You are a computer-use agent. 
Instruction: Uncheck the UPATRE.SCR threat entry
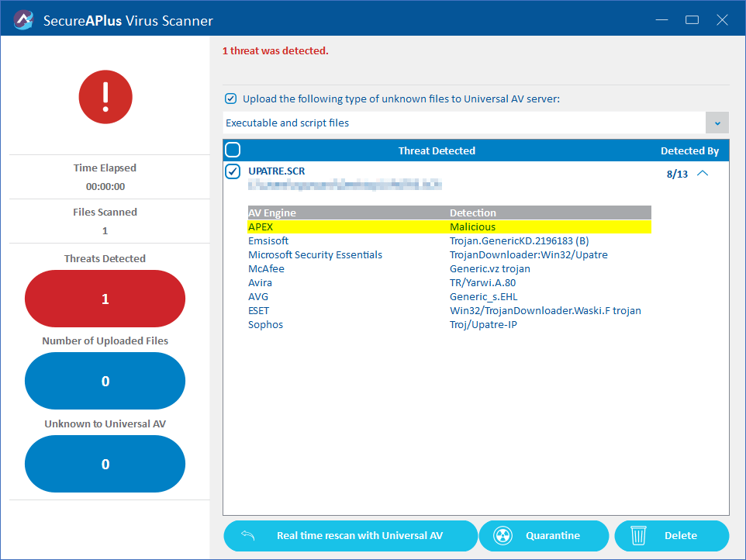[x=232, y=171]
